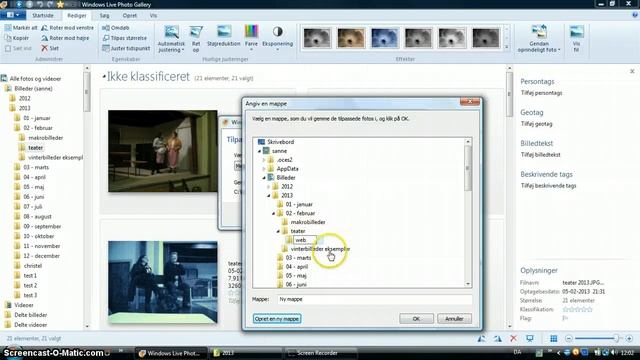
Task: Select the blue-tinted two men photo
Action: [x=162, y=282]
